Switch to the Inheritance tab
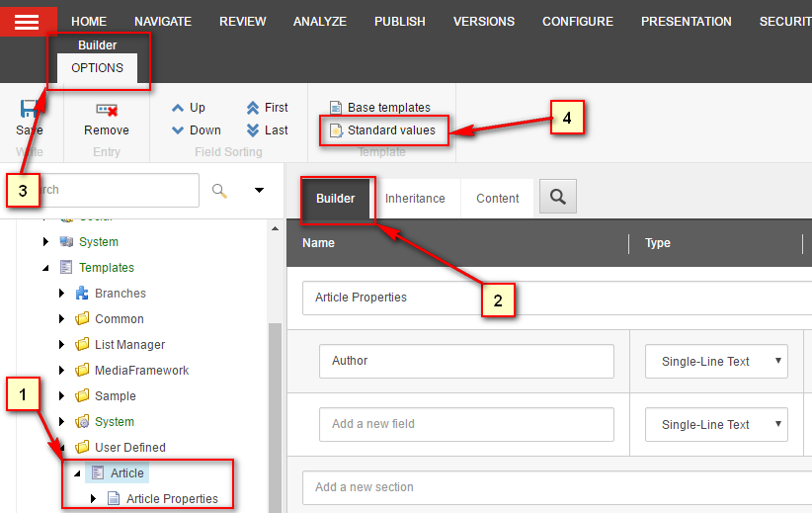 (415, 199)
